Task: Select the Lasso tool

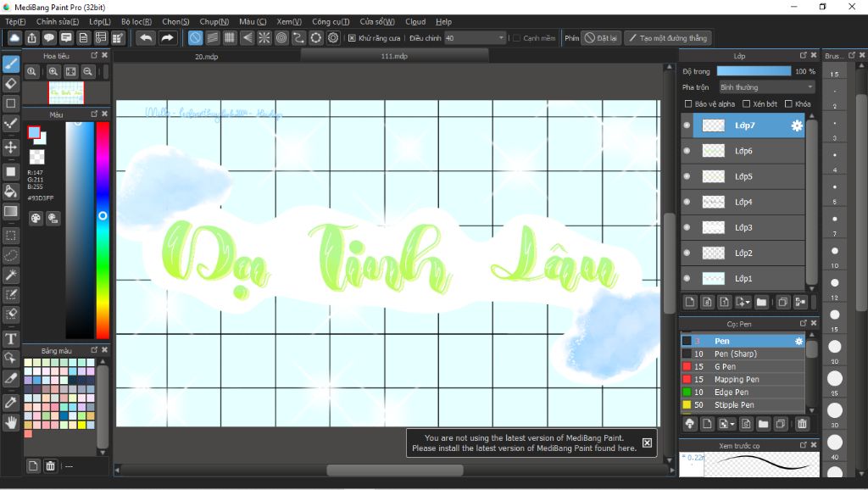Action: 10,255
